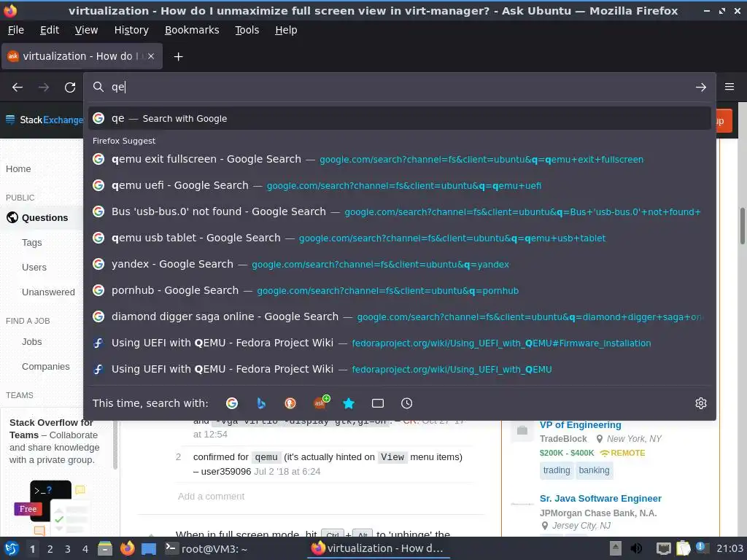Open Users in the sidebar
Screen dimensions: 747x560
34,268
